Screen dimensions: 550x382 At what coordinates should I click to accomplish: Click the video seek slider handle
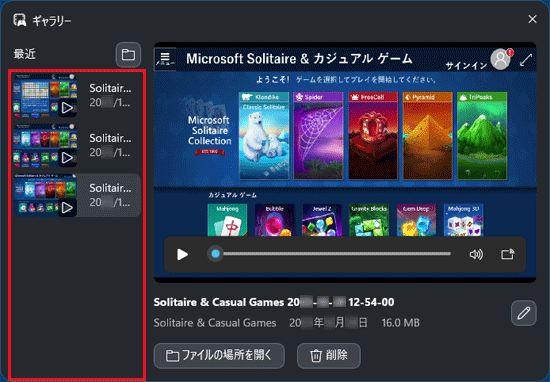point(216,254)
